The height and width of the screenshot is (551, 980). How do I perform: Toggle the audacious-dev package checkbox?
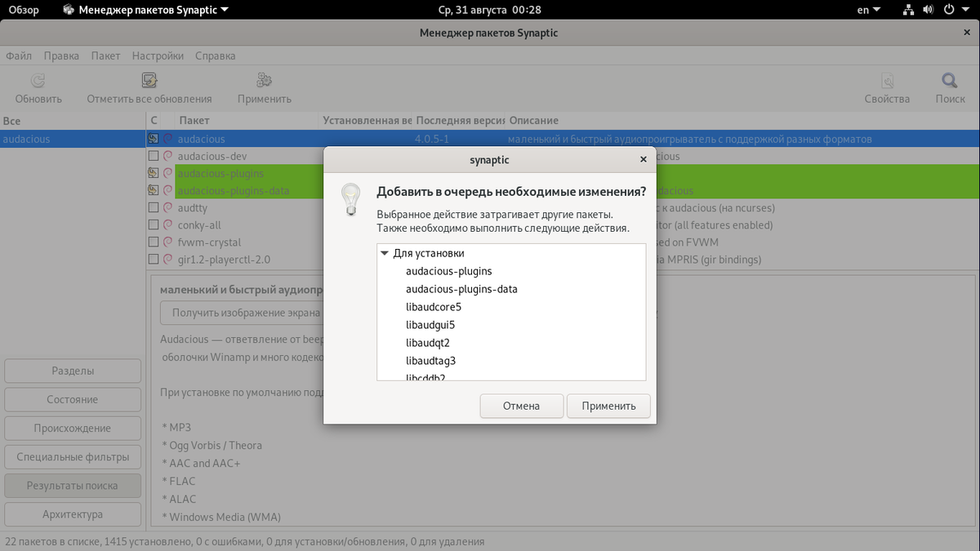coord(153,156)
